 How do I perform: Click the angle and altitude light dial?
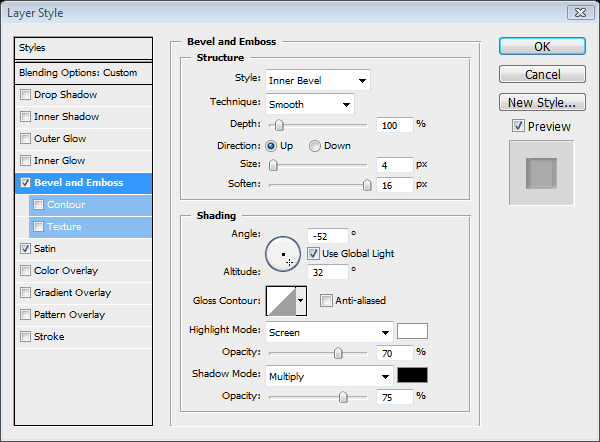point(283,255)
